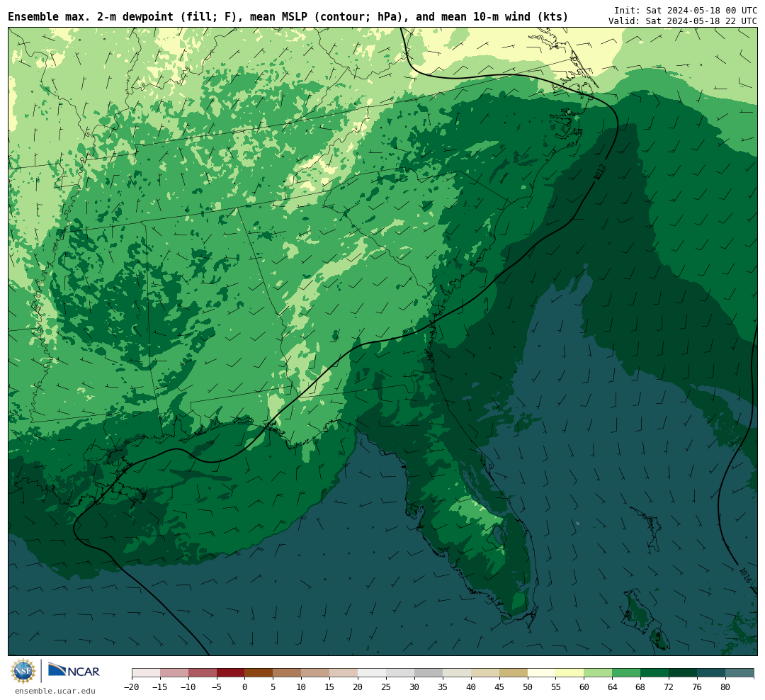Pick the colorbar swatch between 20 and 25
Viewport: 765px width, 700px height.
coord(373,673)
